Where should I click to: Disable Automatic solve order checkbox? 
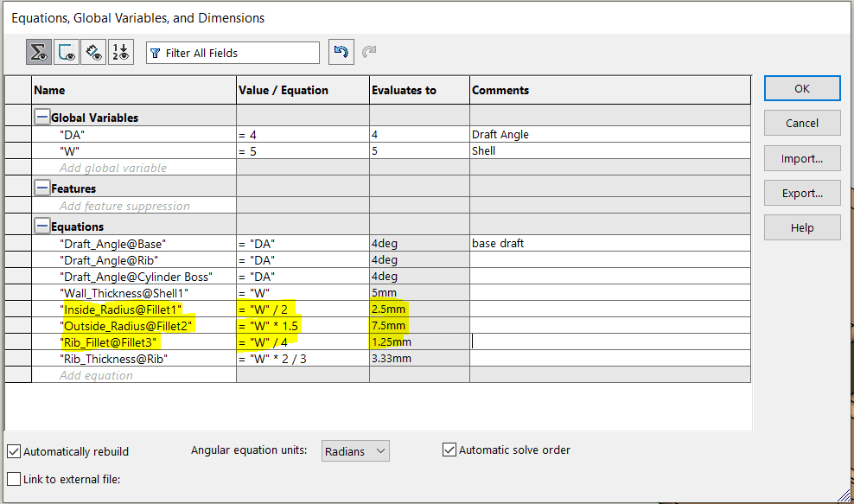click(449, 450)
